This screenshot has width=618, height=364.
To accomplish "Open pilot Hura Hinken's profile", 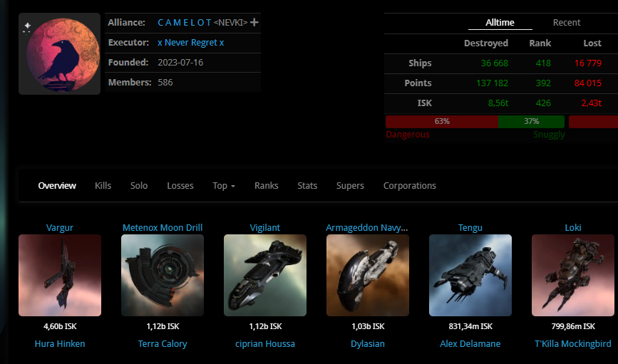I will coord(60,343).
